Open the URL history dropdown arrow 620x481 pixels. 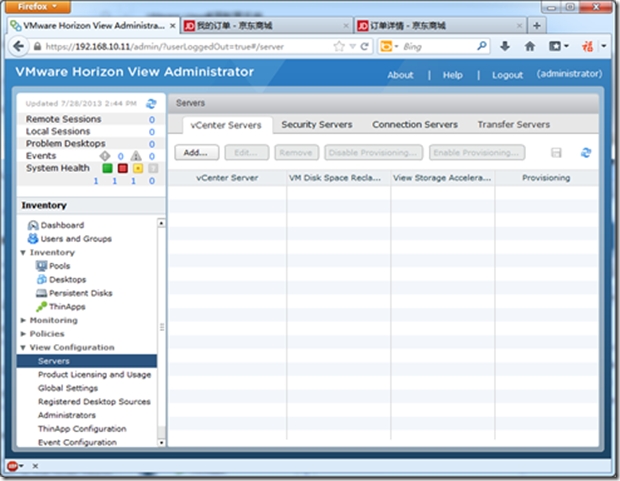click(352, 47)
